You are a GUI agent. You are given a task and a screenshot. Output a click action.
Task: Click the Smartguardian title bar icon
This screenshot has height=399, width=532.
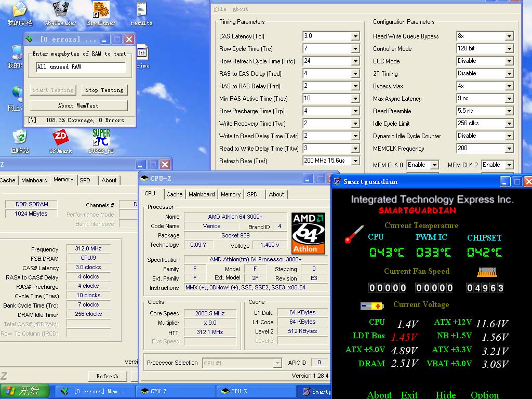337,181
